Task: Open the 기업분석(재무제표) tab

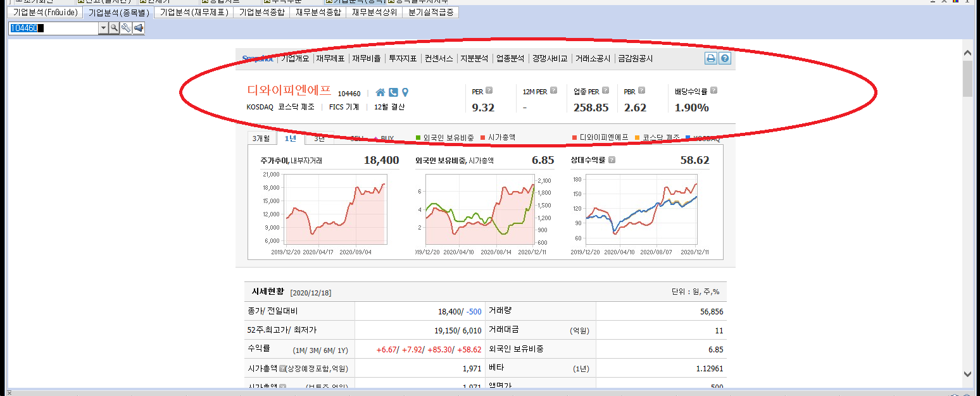Action: click(x=194, y=12)
